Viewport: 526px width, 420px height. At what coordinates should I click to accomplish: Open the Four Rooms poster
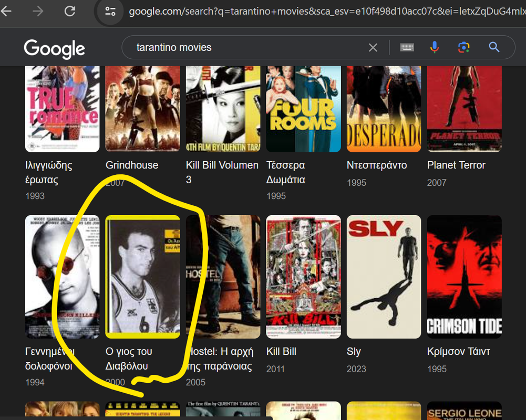click(x=303, y=109)
